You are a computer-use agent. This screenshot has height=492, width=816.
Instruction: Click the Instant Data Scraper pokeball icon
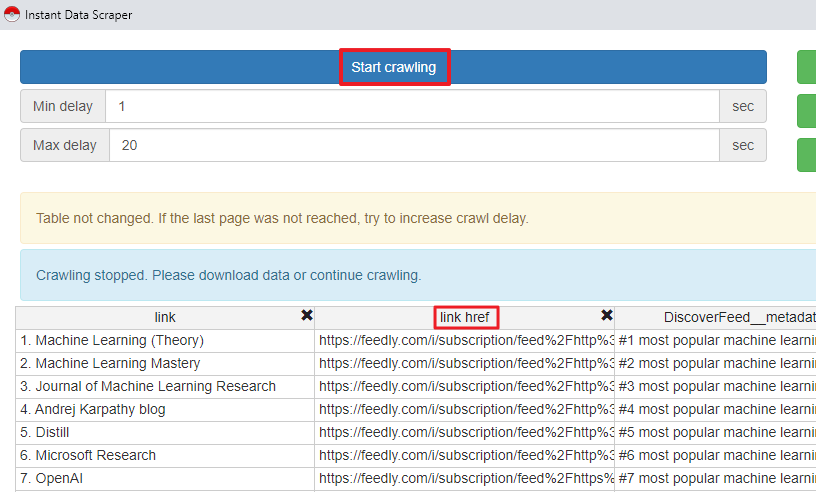pyautogui.click(x=11, y=15)
